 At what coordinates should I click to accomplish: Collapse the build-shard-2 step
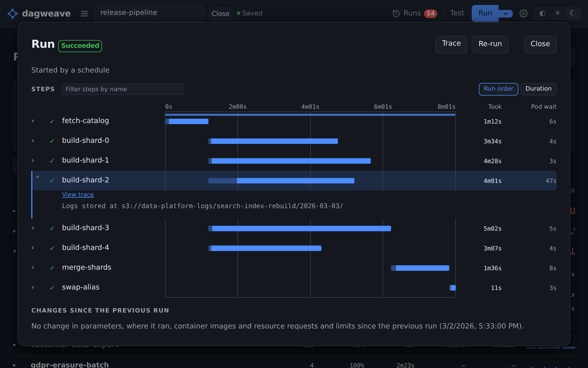[38, 177]
